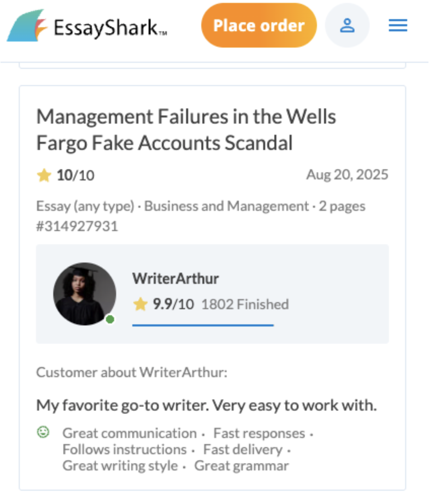Open the Wells Fargo essay title
This screenshot has width=430, height=504.
(x=186, y=130)
